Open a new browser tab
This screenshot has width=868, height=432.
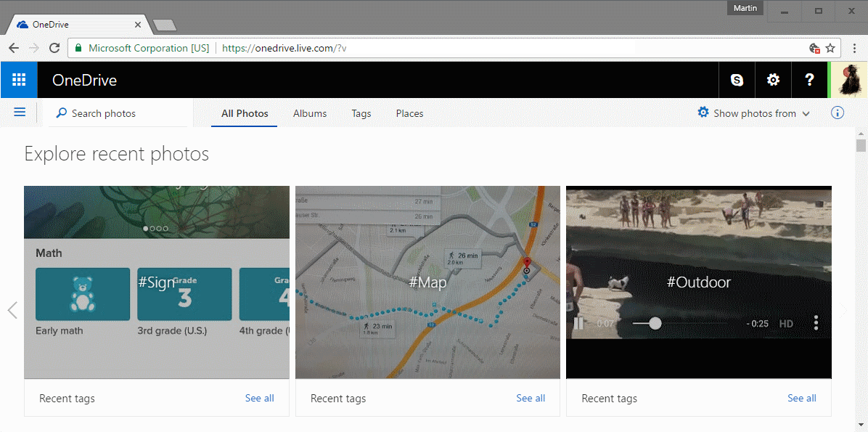point(165,25)
